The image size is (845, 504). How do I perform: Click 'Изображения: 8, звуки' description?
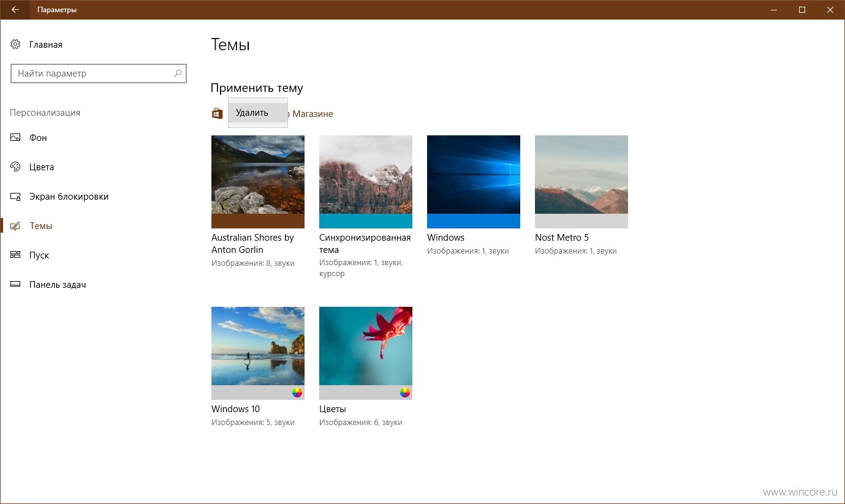pyautogui.click(x=253, y=263)
